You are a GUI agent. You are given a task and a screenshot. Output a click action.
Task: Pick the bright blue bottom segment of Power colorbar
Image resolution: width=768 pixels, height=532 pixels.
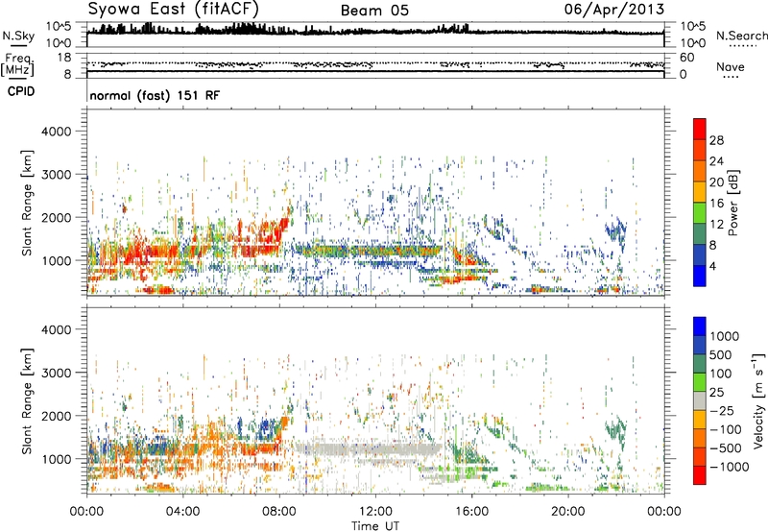(x=700, y=276)
